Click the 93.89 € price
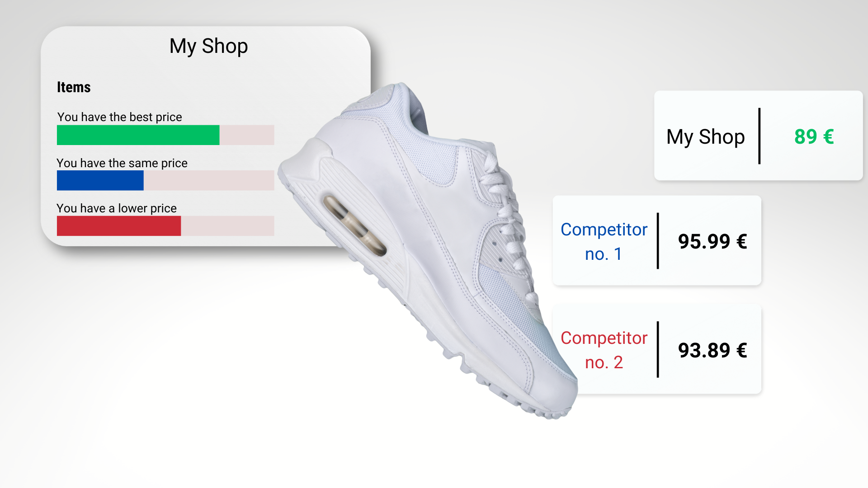The width and height of the screenshot is (868, 488). [x=712, y=350]
